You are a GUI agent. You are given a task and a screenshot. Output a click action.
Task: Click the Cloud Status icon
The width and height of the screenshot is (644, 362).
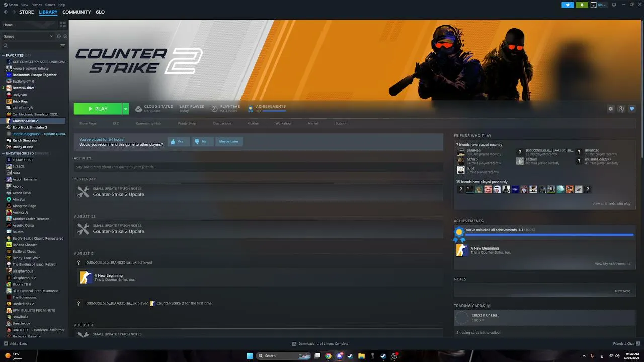138,109
